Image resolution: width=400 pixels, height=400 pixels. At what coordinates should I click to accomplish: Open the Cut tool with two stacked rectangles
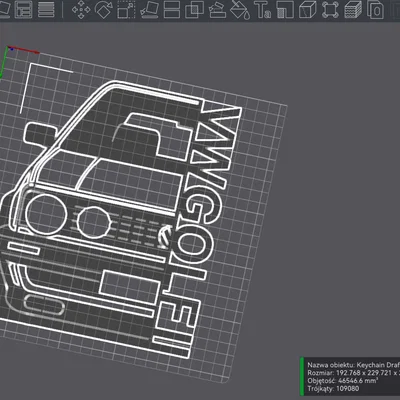[x=172, y=9]
